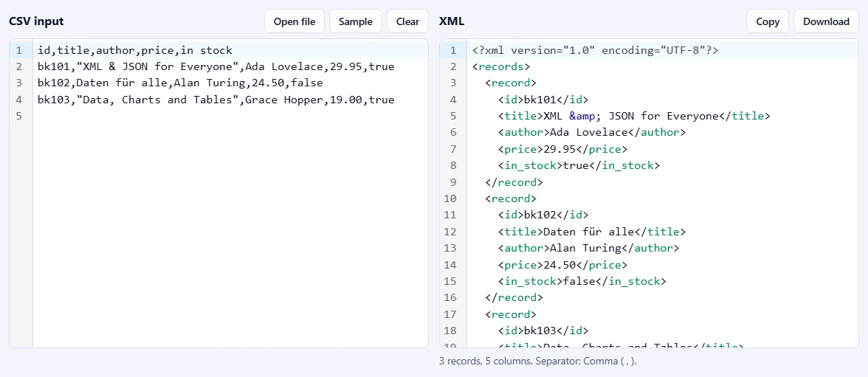Click CSV line 'bk102,Daten für alle'
The width and height of the screenshot is (868, 377).
click(180, 83)
